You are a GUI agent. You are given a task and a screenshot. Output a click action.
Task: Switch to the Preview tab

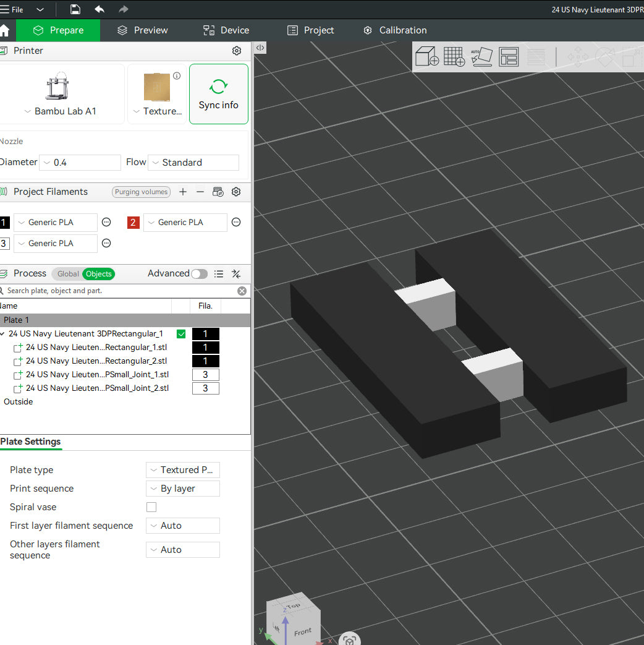coord(142,30)
